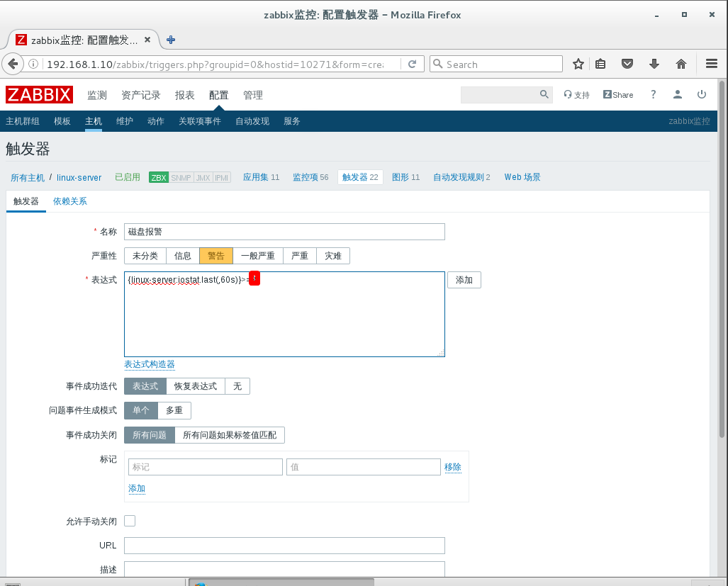Open a new browser tab
The width and height of the screenshot is (728, 586).
click(x=171, y=40)
